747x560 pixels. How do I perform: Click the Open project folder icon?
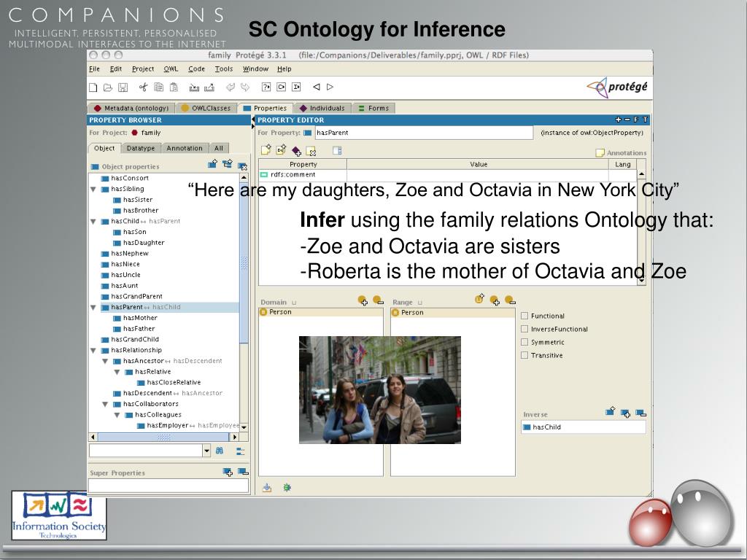[x=108, y=87]
